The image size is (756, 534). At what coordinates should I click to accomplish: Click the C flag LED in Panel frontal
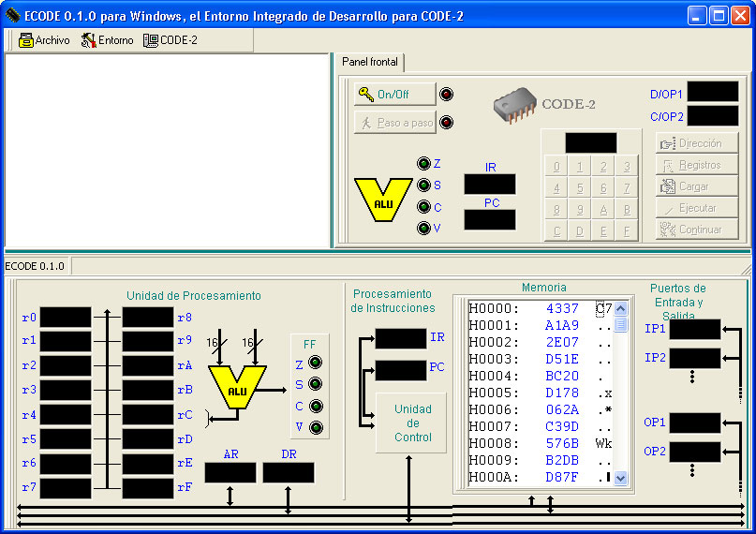pos(423,206)
